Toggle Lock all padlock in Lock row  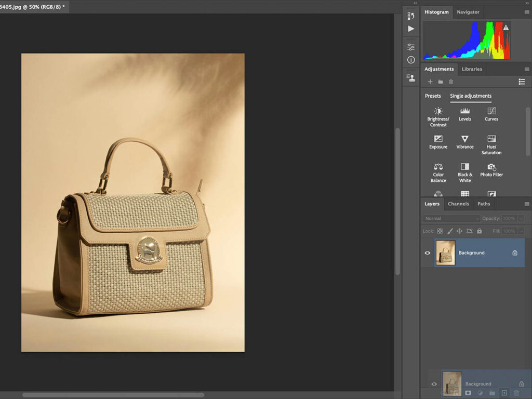pyautogui.click(x=480, y=231)
